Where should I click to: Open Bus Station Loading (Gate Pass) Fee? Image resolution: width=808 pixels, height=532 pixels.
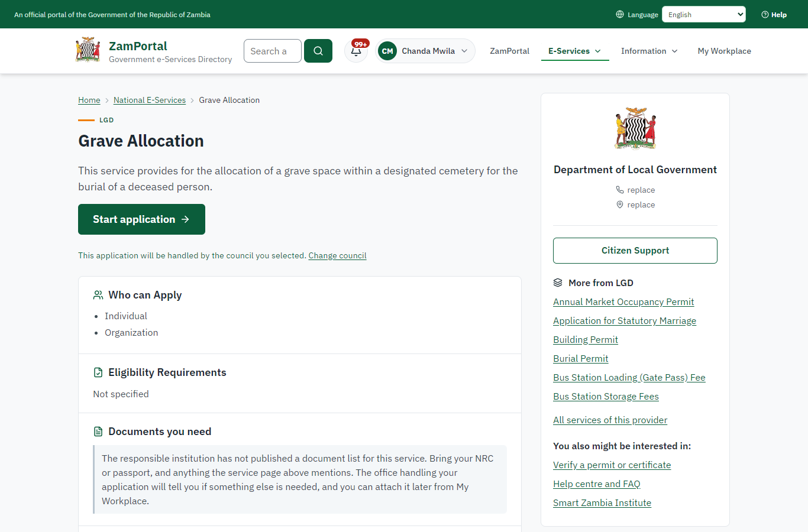click(x=629, y=377)
